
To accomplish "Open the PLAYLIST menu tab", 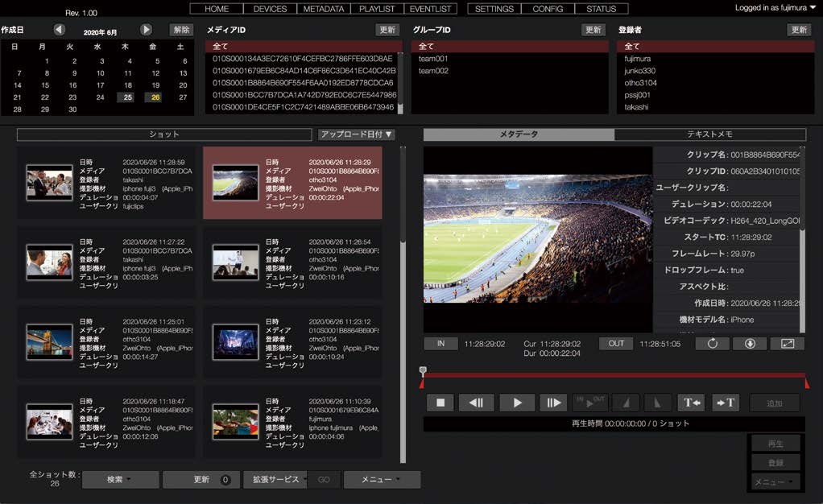I will pos(377,9).
